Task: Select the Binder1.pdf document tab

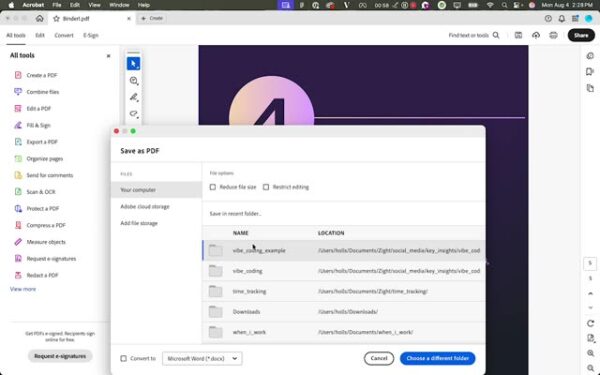Action: point(92,18)
